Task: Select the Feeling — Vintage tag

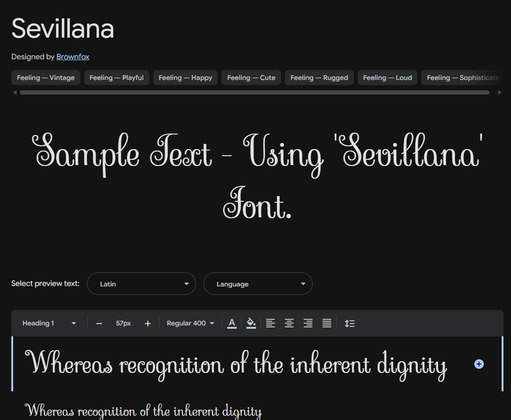Action: pyautogui.click(x=46, y=78)
